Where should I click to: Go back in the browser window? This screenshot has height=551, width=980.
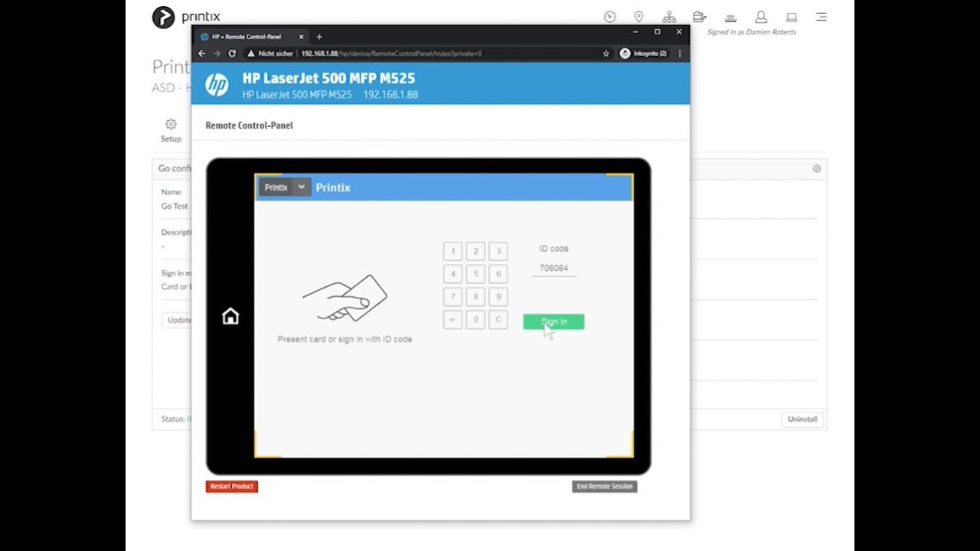(x=202, y=54)
